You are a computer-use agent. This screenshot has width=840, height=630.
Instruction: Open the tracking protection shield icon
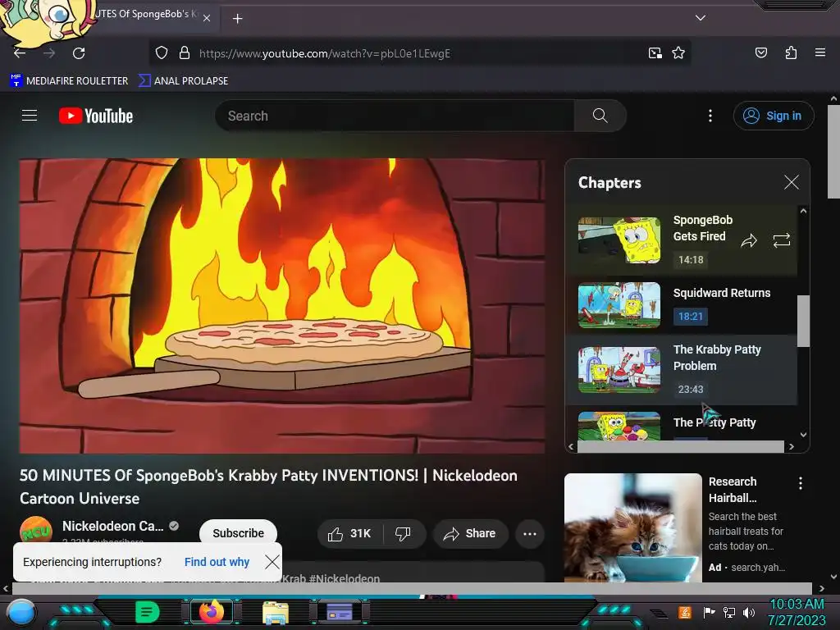pos(162,53)
